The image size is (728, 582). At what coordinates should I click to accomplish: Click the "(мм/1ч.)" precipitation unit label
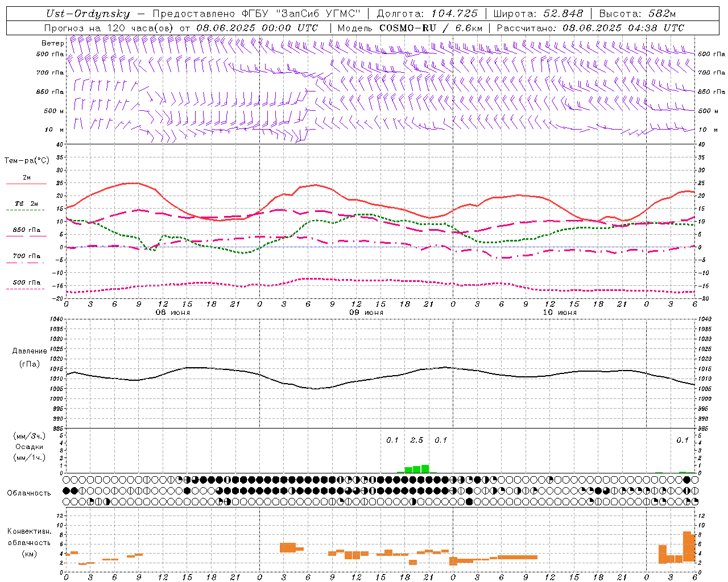tap(30, 458)
